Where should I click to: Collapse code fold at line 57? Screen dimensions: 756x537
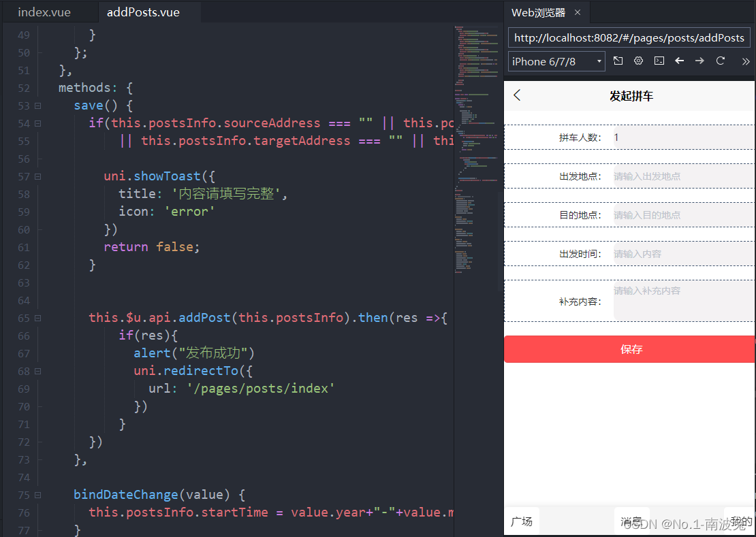pyautogui.click(x=37, y=176)
